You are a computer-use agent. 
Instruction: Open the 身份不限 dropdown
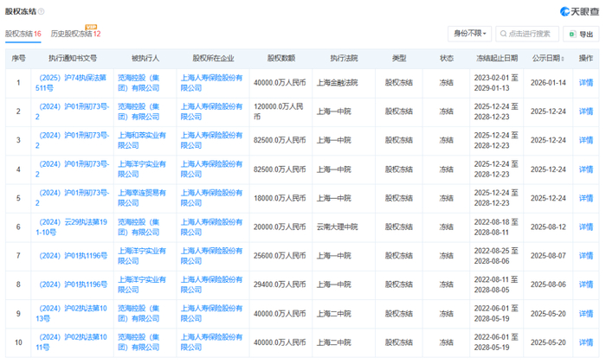pyautogui.click(x=469, y=34)
